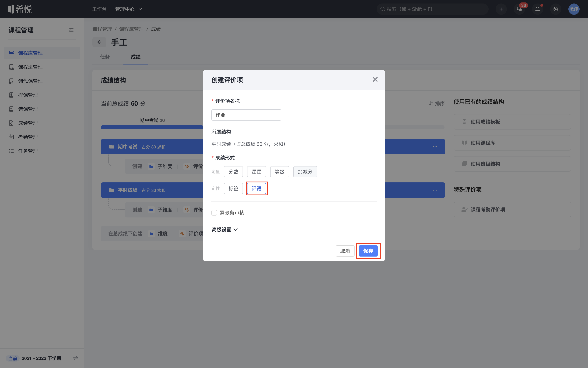Open 成绩管理 menu label

point(28,123)
